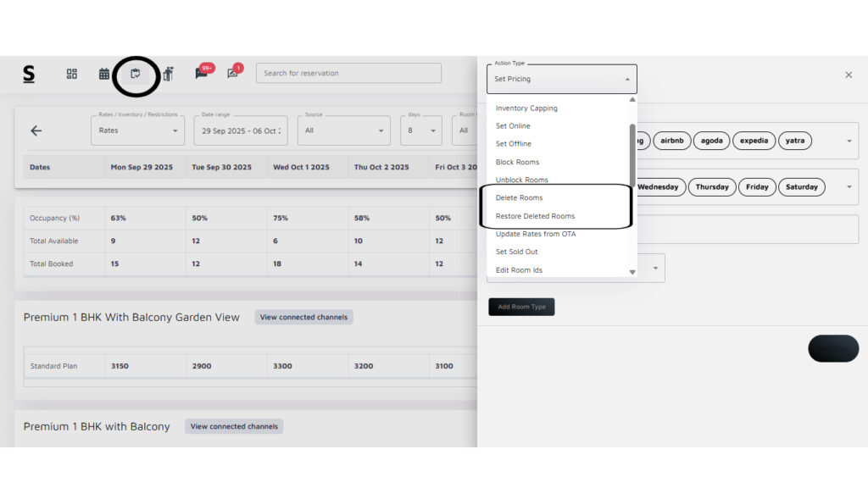Screen dimensions: 868x488
Task: Open the dashboard grid icon
Action: tap(72, 74)
